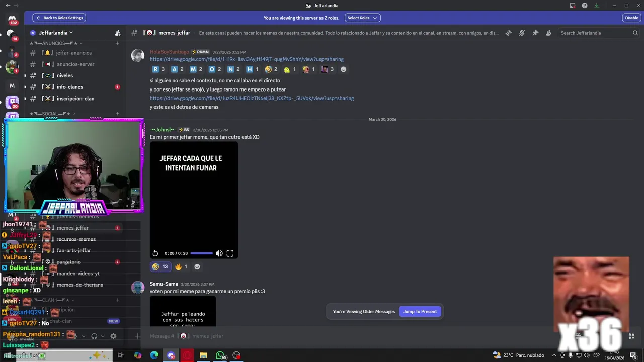Go back using title bar arrow

pyautogui.click(x=8, y=6)
